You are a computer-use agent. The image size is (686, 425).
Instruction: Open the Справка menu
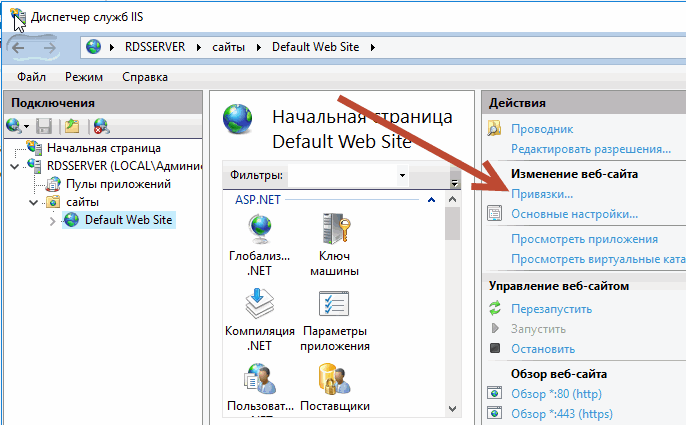coord(145,77)
